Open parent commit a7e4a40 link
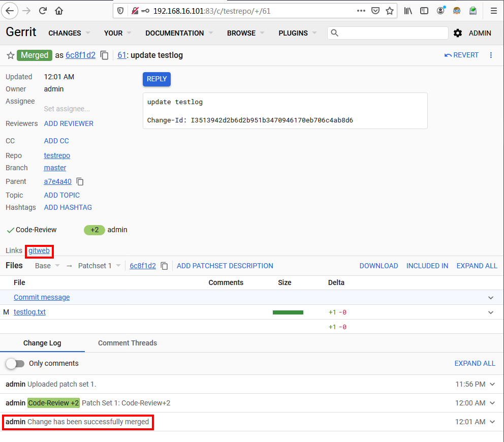The width and height of the screenshot is (504, 442). click(57, 181)
